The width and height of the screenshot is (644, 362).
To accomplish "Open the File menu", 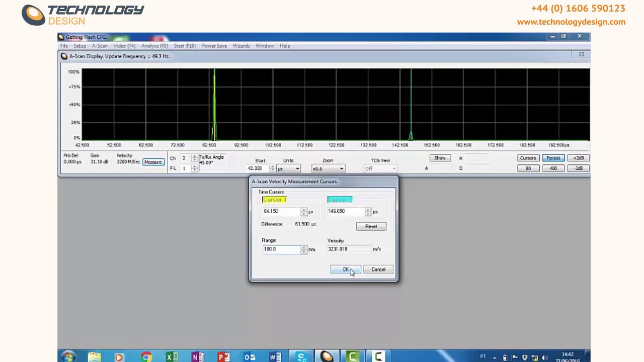I will click(x=64, y=46).
